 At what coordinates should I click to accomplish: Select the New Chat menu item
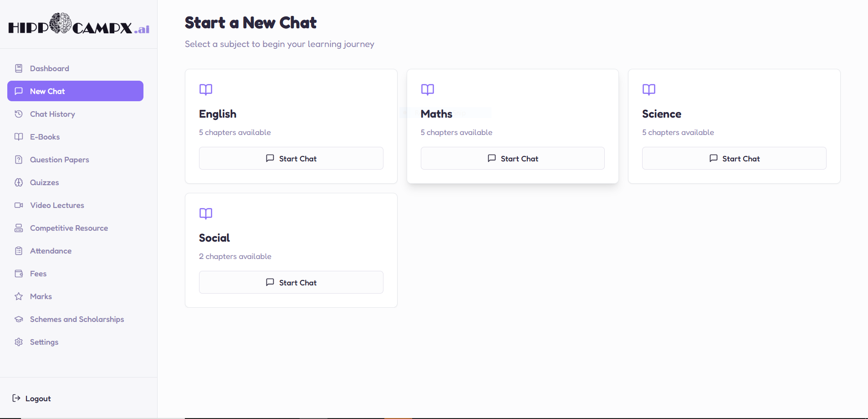75,91
